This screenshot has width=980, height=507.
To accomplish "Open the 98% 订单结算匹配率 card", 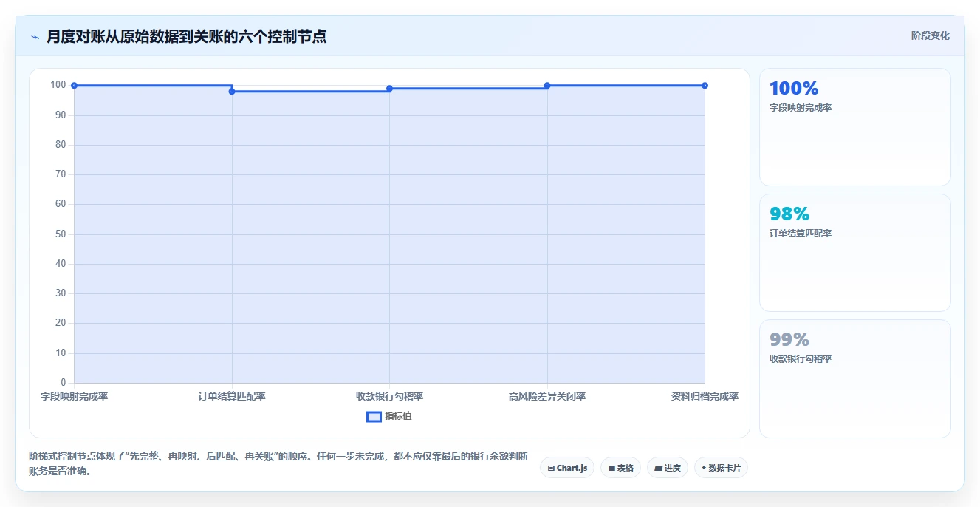I will pos(854,253).
